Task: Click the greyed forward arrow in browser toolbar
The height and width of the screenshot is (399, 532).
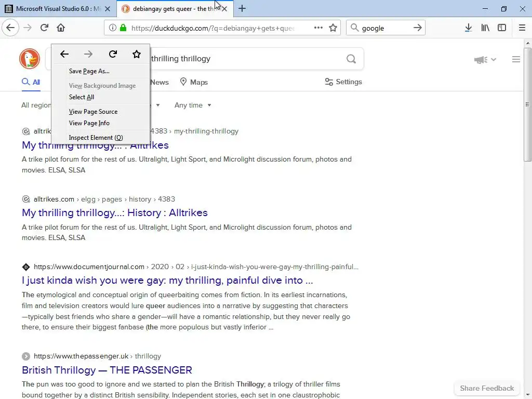Action: click(28, 28)
